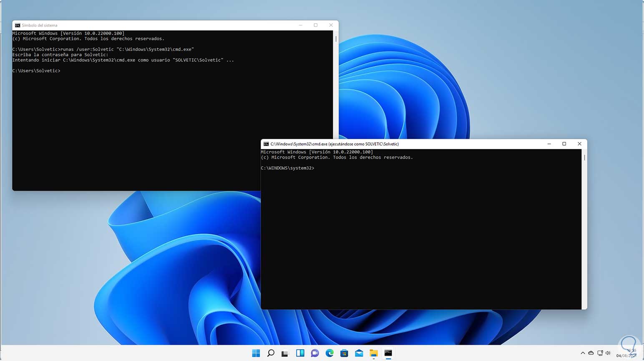This screenshot has height=361, width=644.
Task: Open the system menu icon of the SOLVETIC cmd window
Action: [x=266, y=144]
